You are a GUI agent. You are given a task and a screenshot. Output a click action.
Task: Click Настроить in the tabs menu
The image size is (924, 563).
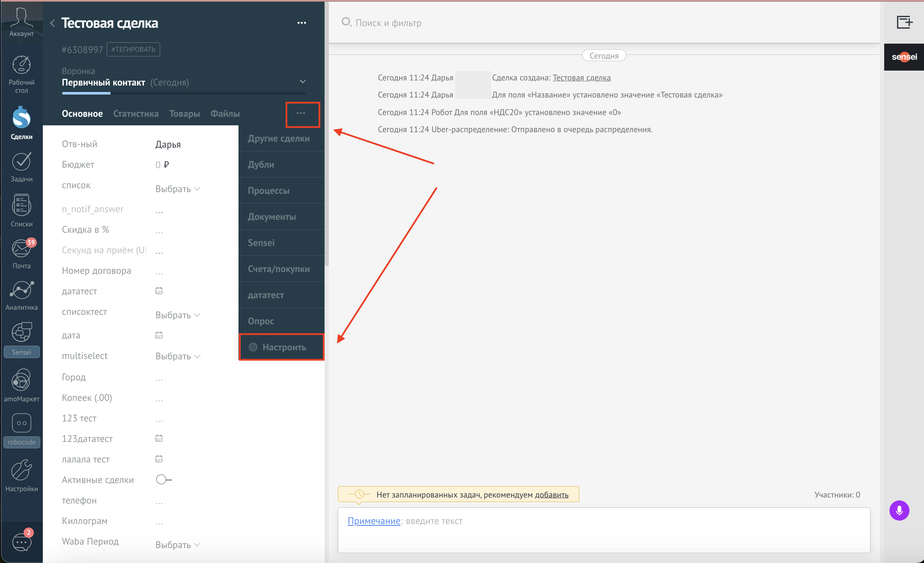coord(281,347)
